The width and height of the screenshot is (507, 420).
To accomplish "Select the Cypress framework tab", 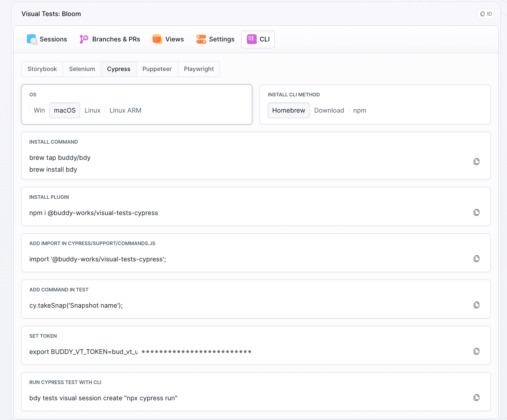I will pos(119,69).
